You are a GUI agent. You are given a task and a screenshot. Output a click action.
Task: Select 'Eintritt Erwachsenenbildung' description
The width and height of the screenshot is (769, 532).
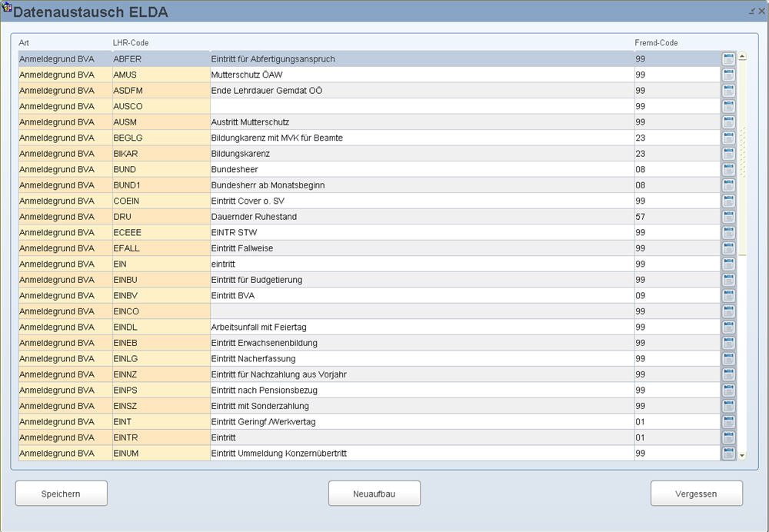point(421,343)
